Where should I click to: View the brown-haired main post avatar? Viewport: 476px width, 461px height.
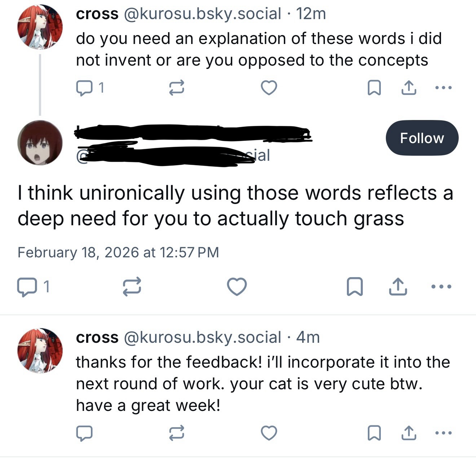(40, 143)
